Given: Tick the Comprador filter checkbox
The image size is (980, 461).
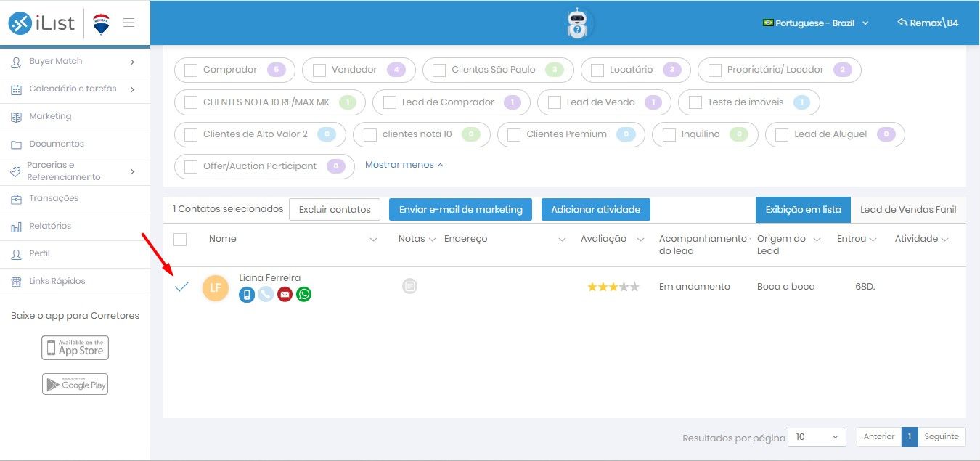Looking at the screenshot, I should pos(191,70).
